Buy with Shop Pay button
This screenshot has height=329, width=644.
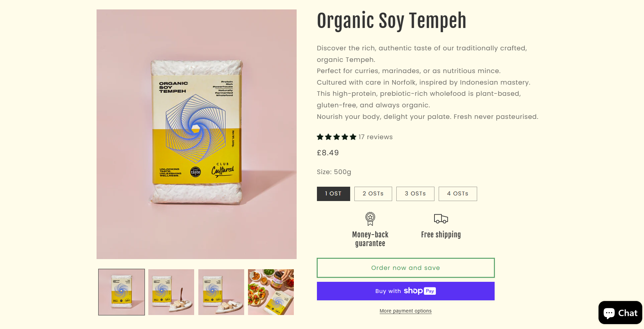pos(406,291)
